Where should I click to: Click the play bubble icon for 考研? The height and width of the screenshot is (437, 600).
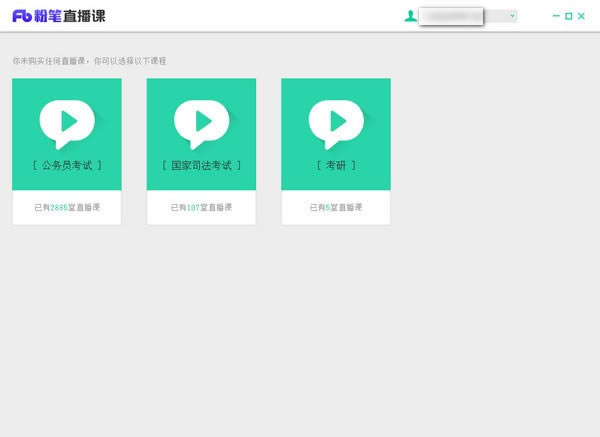[x=335, y=122]
